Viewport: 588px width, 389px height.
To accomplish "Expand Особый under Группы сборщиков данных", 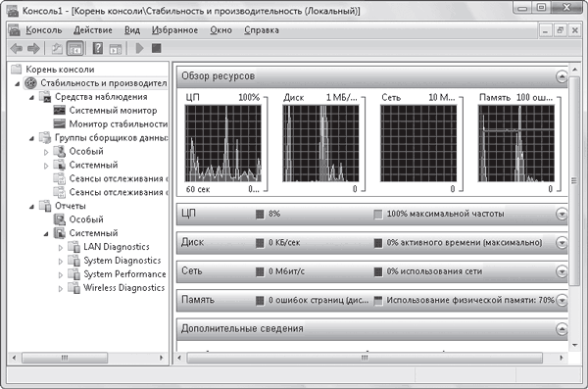I will pyautogui.click(x=46, y=152).
